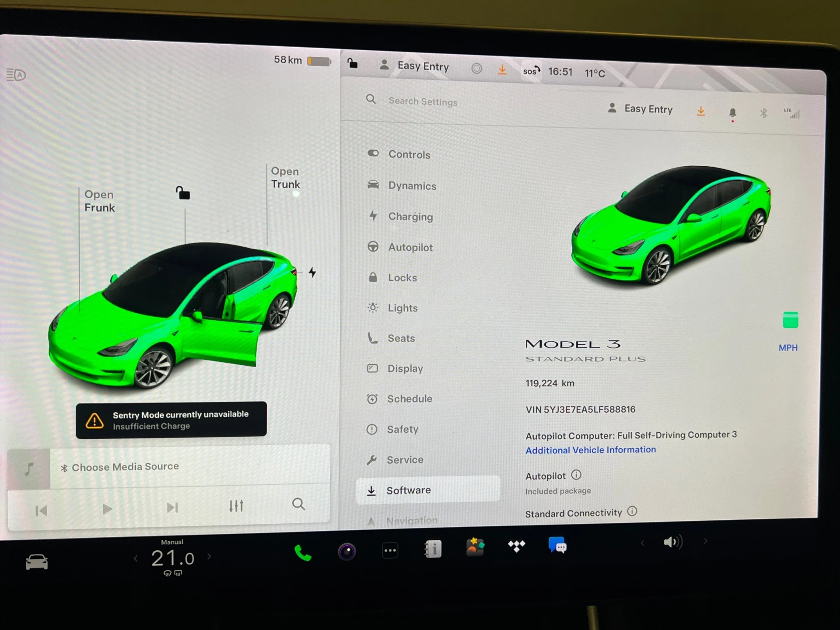Viewport: 840px width, 630px height.
Task: Tap the SOS emergency icon
Action: (x=532, y=70)
